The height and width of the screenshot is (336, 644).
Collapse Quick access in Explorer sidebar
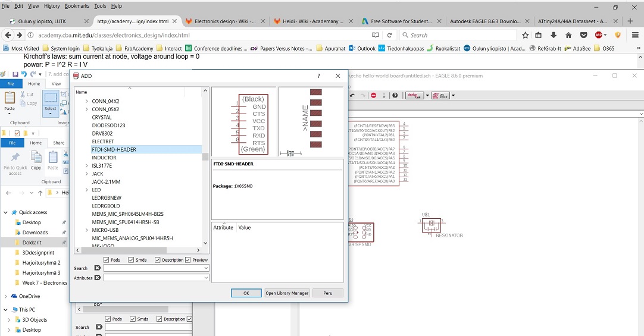coord(5,212)
